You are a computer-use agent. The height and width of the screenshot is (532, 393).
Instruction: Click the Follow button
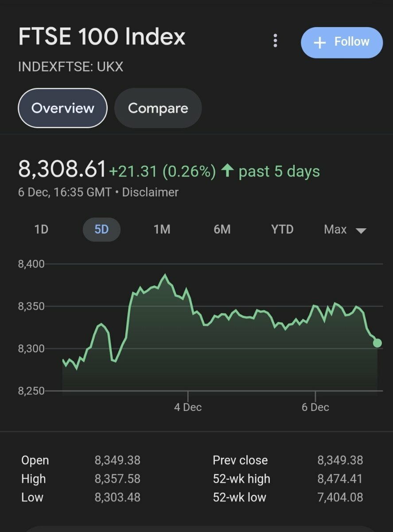(x=342, y=42)
